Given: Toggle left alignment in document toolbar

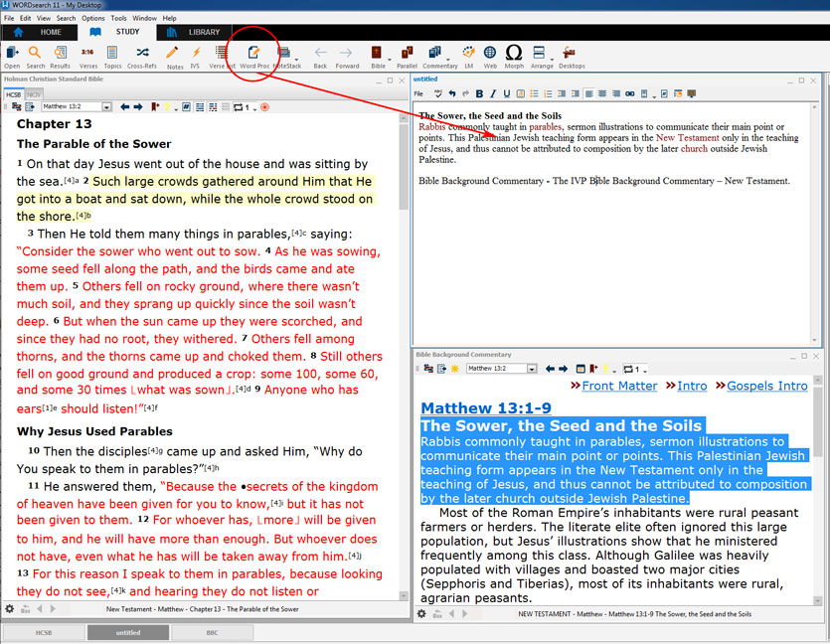Looking at the screenshot, I should 588,93.
